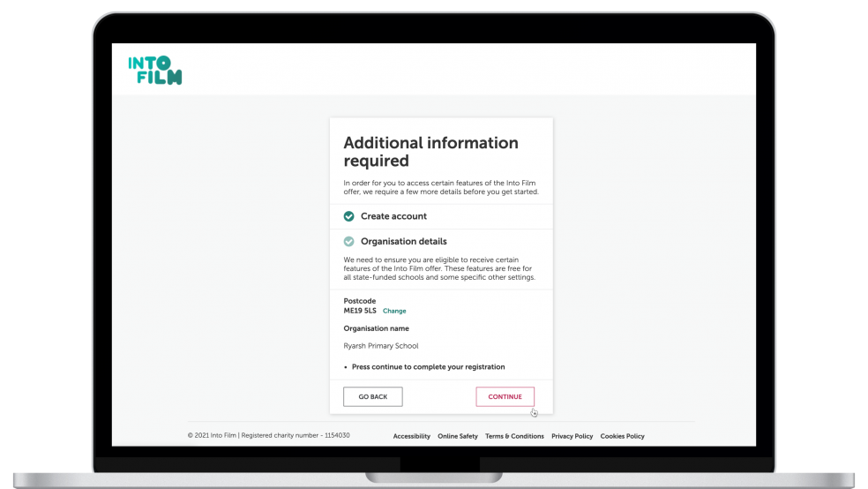Open the Cookies Policy footer link

point(622,436)
